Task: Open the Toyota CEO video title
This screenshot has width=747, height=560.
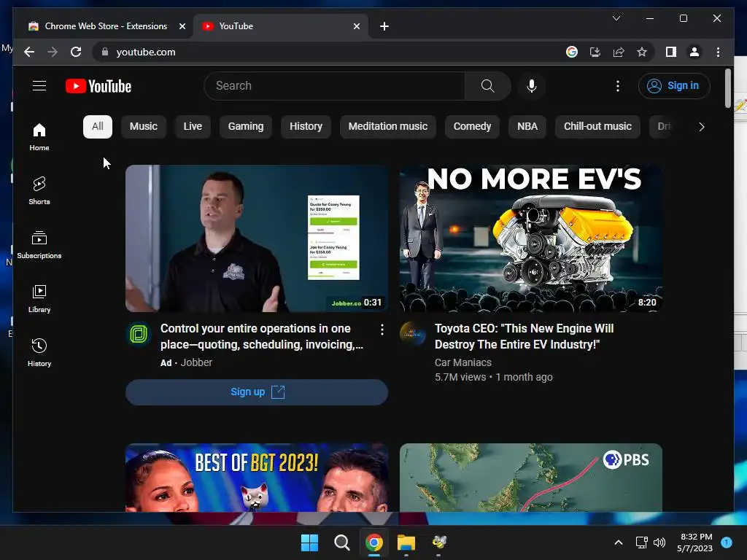Action: click(524, 336)
